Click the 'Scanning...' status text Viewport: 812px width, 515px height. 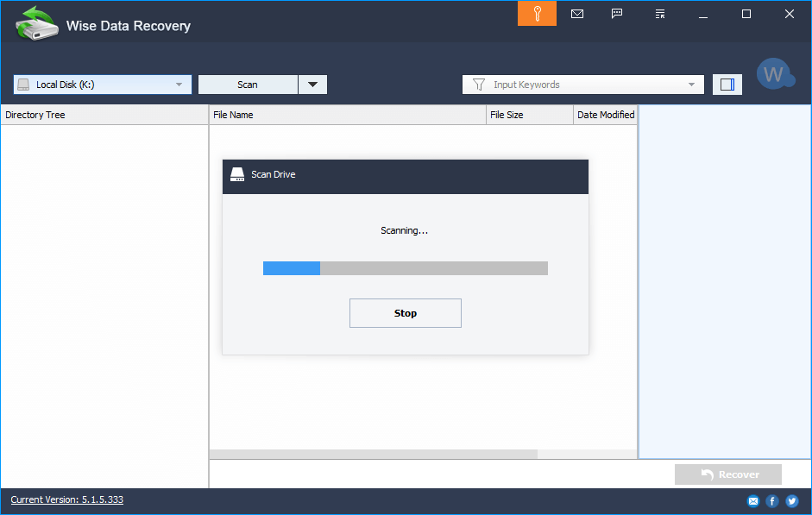point(405,230)
